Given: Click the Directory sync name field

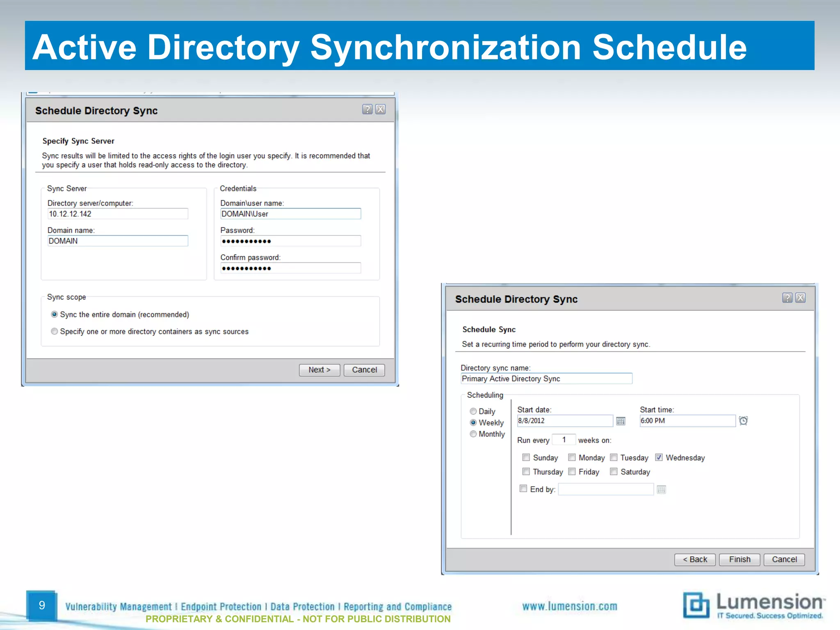Looking at the screenshot, I should [x=547, y=379].
